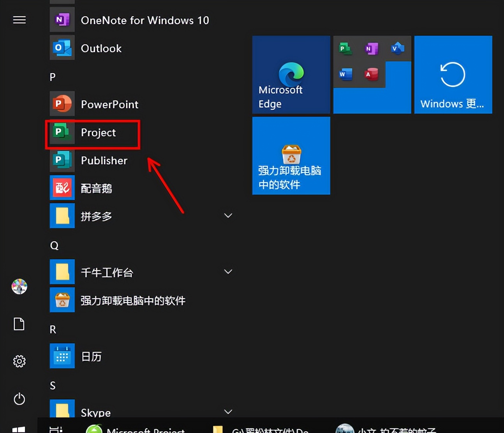The image size is (504, 433).
Task: Launch the Windows 更新 tile
Action: (453, 75)
